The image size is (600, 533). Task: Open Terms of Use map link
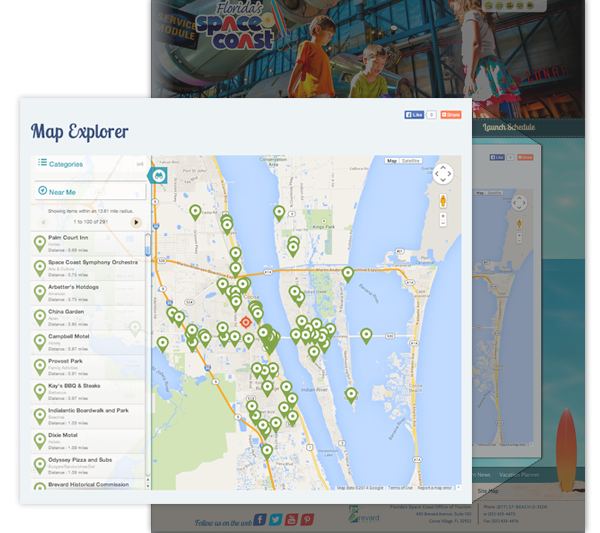point(400,488)
